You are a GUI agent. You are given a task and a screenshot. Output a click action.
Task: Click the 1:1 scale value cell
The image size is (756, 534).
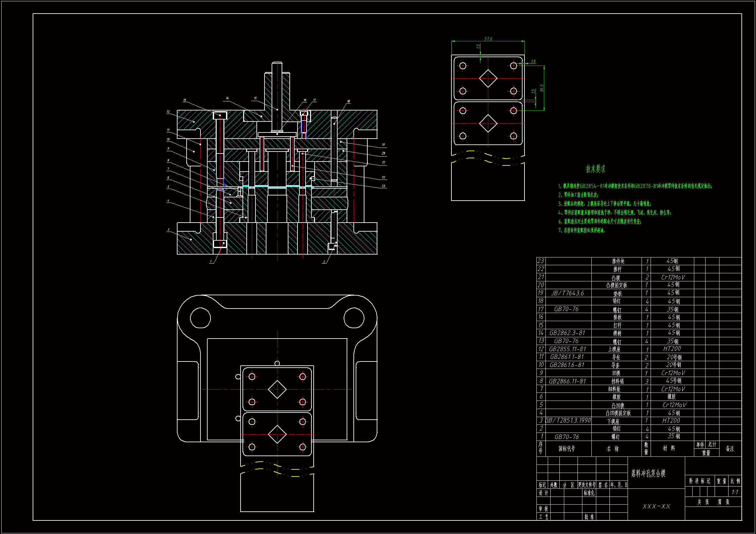coord(735,492)
